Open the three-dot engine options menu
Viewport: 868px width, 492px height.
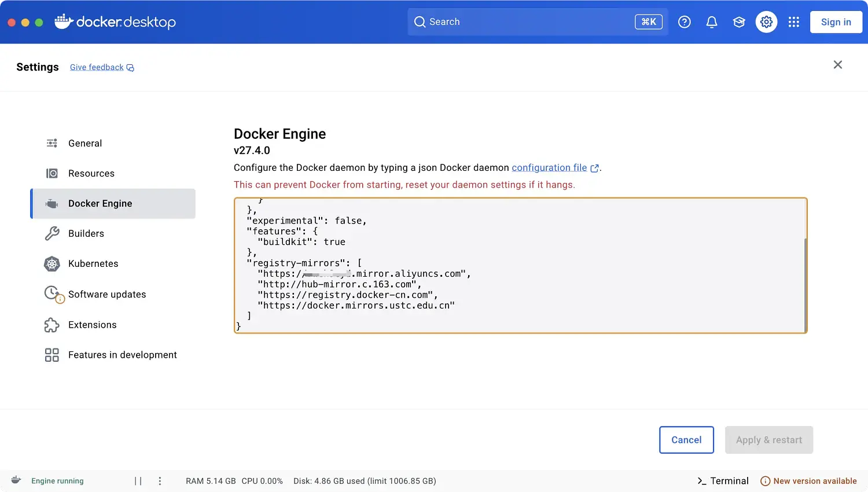160,481
